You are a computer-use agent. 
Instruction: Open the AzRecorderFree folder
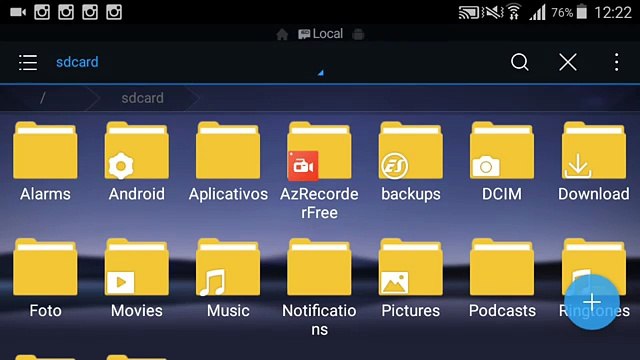pyautogui.click(x=319, y=171)
